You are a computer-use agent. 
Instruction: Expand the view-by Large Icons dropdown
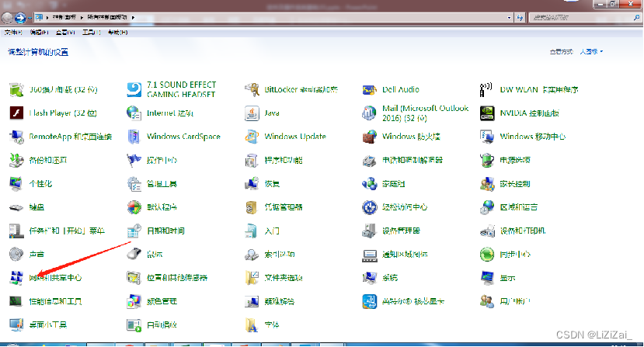point(591,52)
